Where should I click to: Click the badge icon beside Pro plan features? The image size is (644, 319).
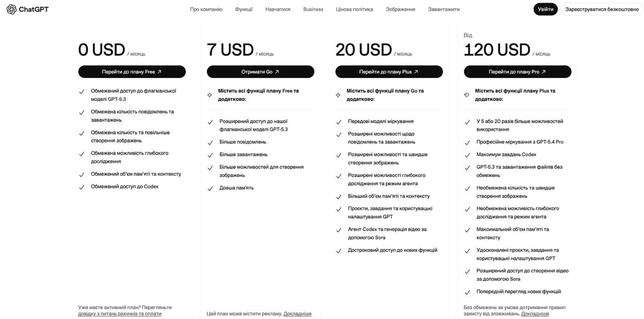(x=466, y=95)
